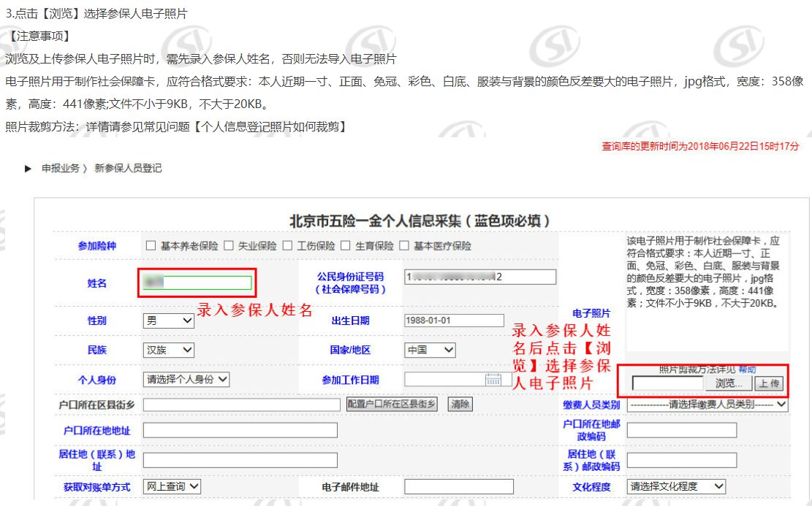Click the 个人身份 label

point(96,380)
